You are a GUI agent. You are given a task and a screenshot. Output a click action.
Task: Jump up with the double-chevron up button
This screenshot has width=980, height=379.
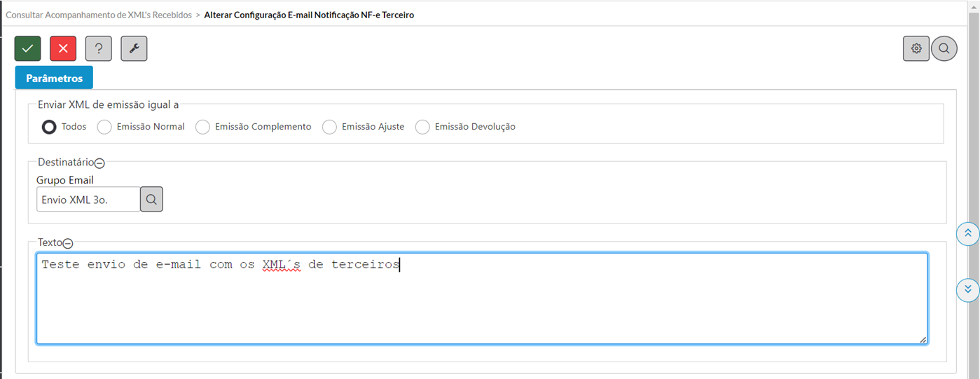967,233
